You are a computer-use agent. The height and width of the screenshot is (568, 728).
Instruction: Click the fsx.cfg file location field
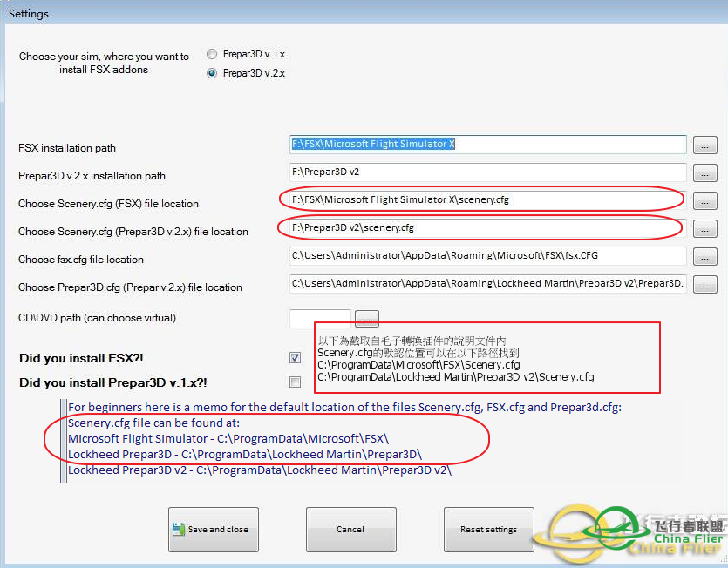click(488, 256)
